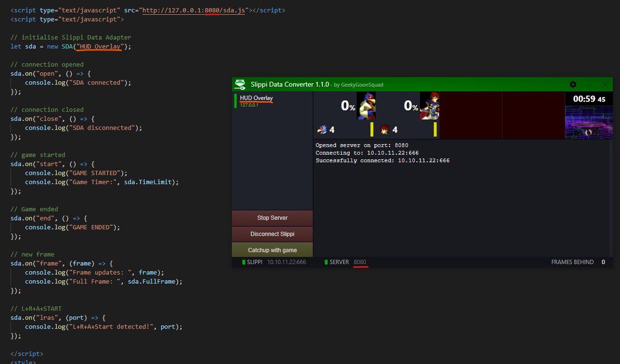Click the closing </script> tag
The height and width of the screenshot is (364, 620).
pyautogui.click(x=27, y=354)
